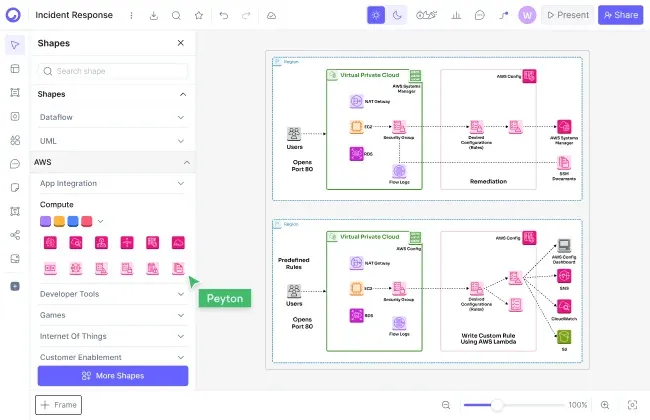Viewport: 650px width, 420px height.
Task: Pick the first Compute shape icon
Action: [50, 243]
